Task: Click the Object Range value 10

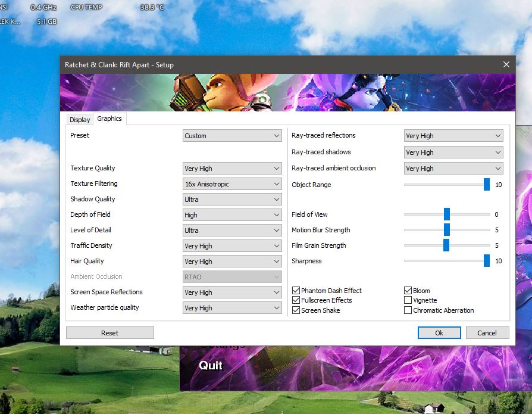Action: (499, 185)
